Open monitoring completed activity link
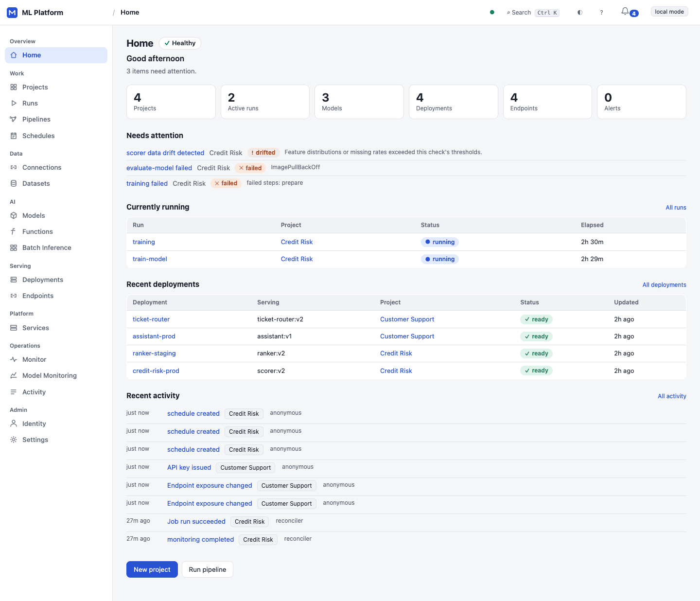This screenshot has height=601, width=700. [200, 540]
